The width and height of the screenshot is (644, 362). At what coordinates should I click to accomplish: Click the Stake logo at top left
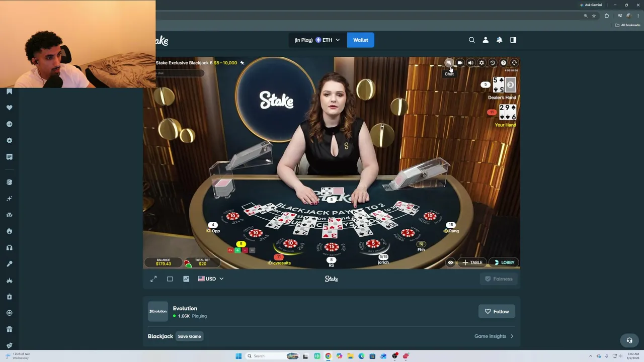[162, 41]
